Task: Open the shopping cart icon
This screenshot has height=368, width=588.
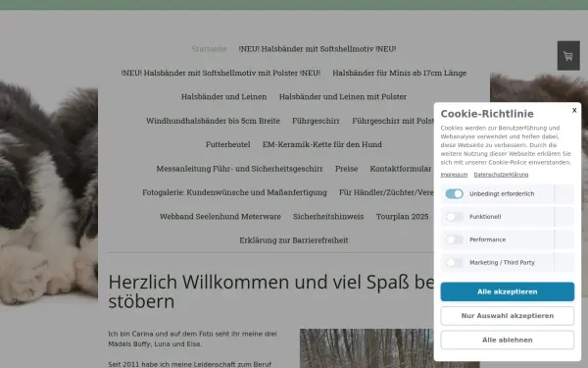Action: click(568, 56)
